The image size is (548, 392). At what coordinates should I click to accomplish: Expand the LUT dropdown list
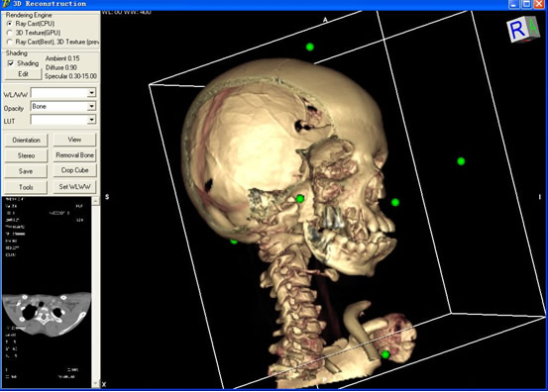pyautogui.click(x=91, y=120)
